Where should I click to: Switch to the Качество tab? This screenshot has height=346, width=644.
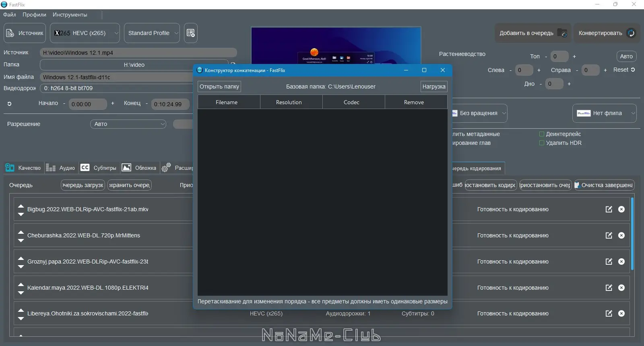(x=23, y=168)
